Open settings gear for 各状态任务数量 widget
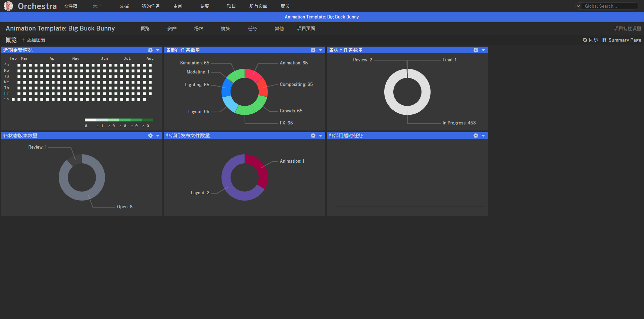The height and width of the screenshot is (319, 644). 476,50
